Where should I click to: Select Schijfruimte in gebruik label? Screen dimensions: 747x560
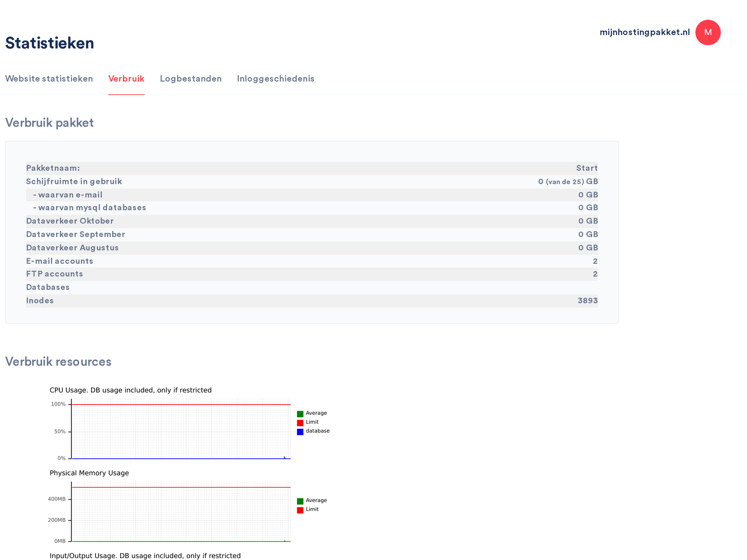tap(74, 182)
